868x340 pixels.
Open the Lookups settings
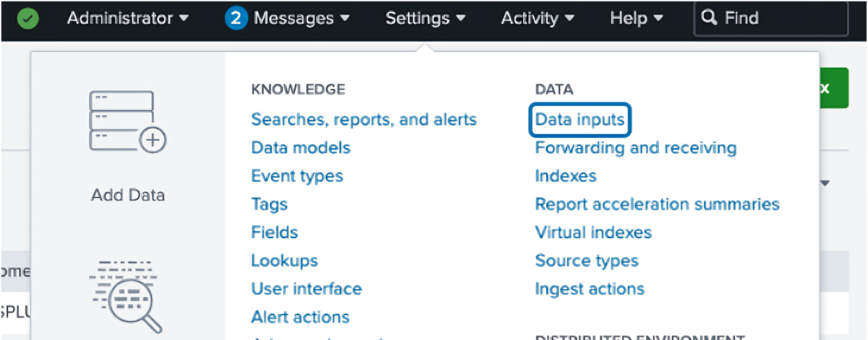tap(284, 261)
